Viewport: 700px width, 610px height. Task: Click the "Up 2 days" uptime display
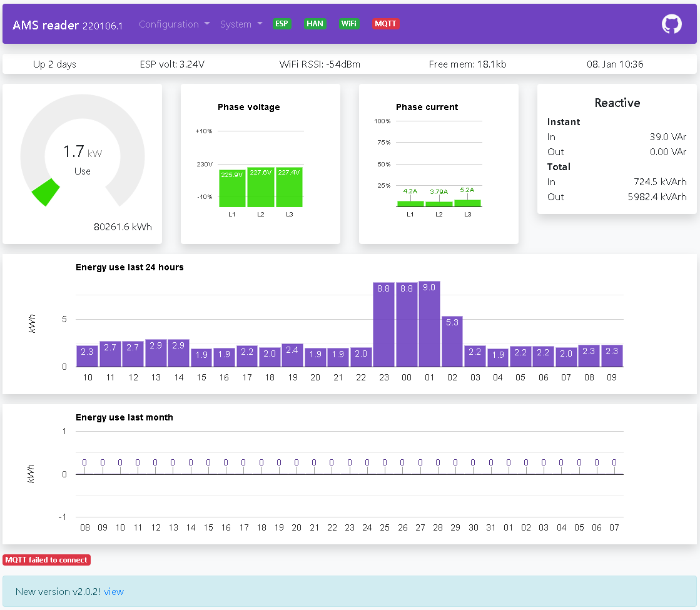coord(54,64)
